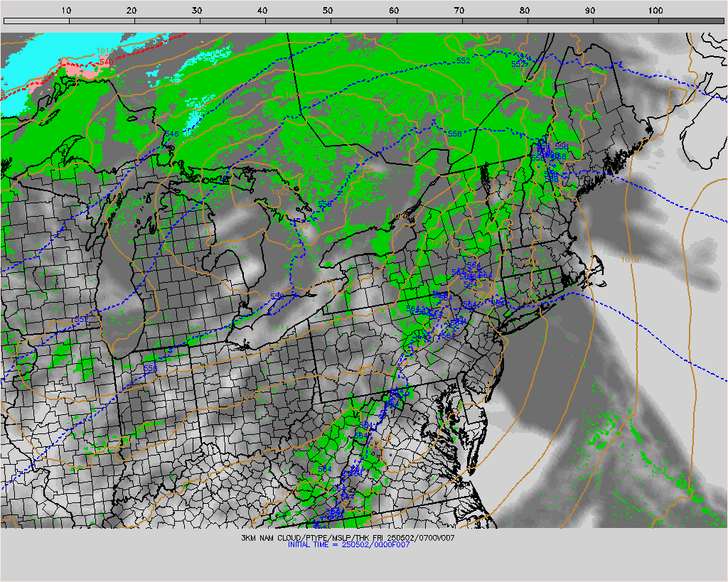Click the scale label 10

(x=66, y=10)
